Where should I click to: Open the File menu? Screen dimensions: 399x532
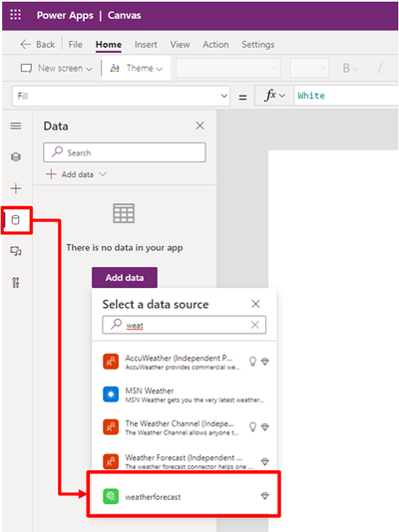click(76, 45)
